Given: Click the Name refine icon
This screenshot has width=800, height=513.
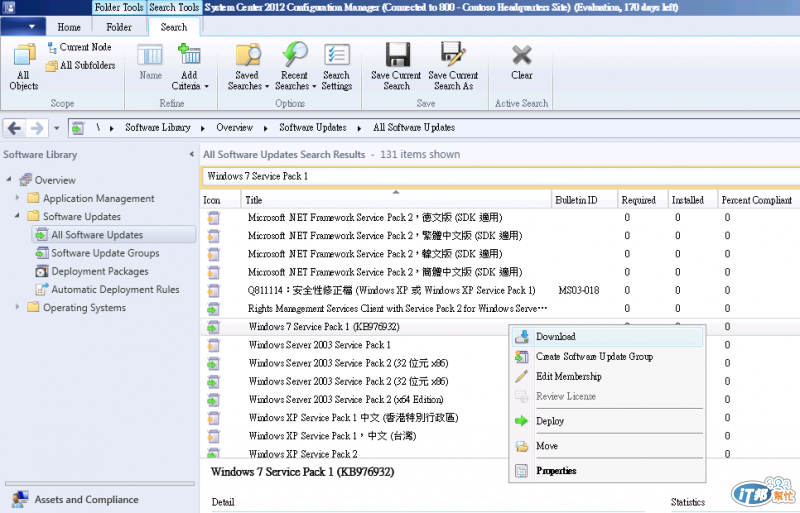Looking at the screenshot, I should point(150,62).
